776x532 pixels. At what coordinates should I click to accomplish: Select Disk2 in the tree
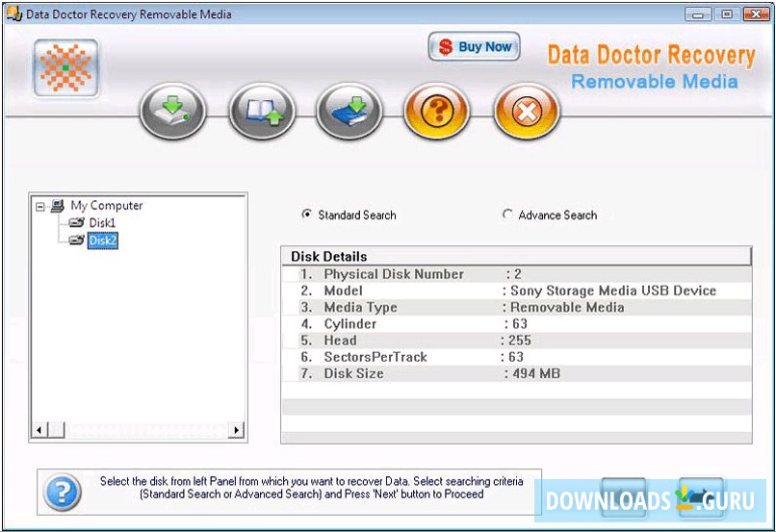click(x=103, y=241)
